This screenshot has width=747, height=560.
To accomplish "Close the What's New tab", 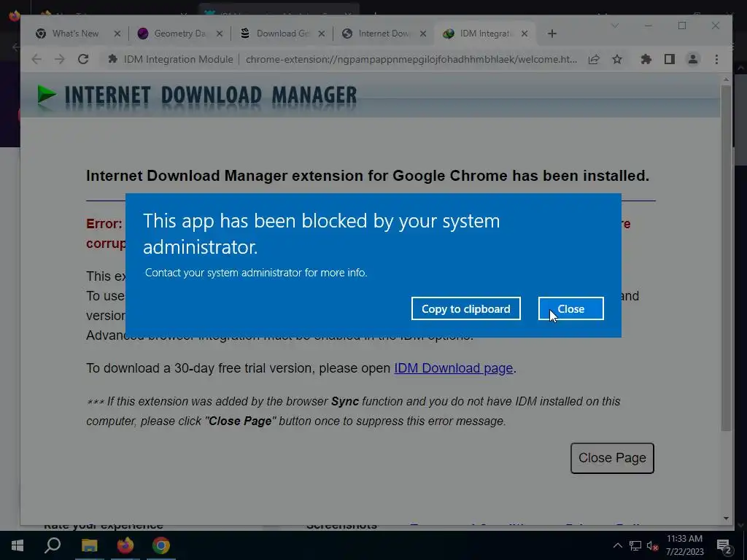I will [117, 34].
